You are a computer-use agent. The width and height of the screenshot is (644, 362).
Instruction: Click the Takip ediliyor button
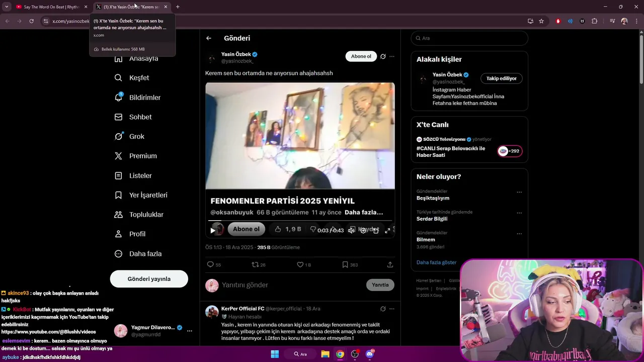click(501, 78)
